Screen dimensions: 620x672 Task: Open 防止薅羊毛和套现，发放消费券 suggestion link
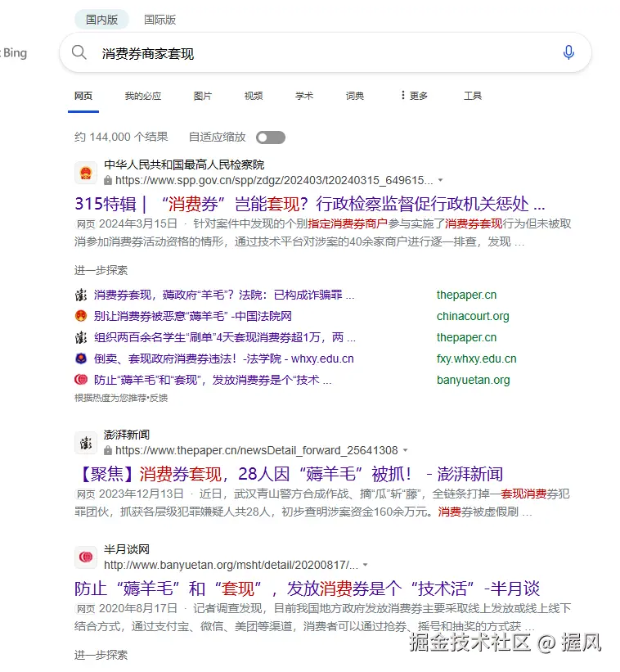coord(213,380)
